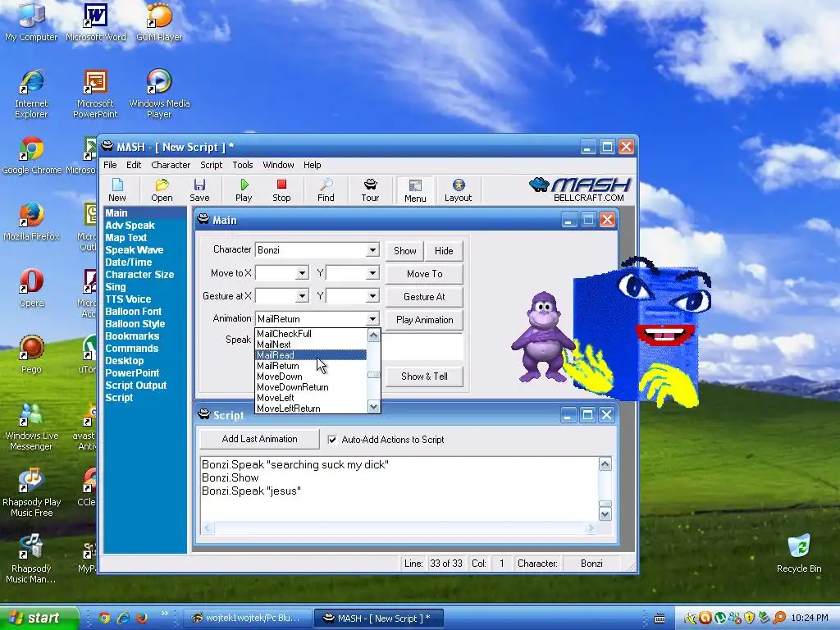The width and height of the screenshot is (840, 630).
Task: Click Add Last Animation button
Action: [259, 440]
